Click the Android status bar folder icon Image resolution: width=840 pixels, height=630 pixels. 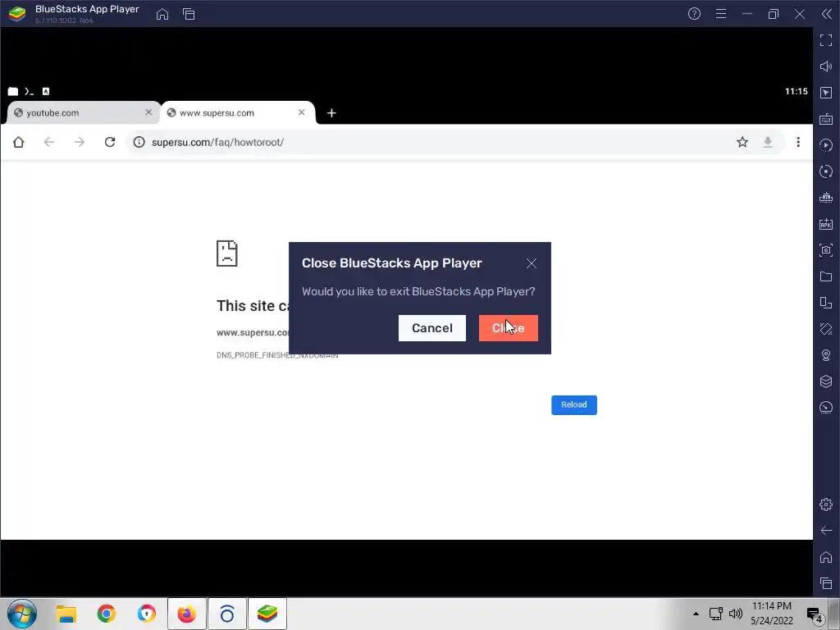point(13,92)
